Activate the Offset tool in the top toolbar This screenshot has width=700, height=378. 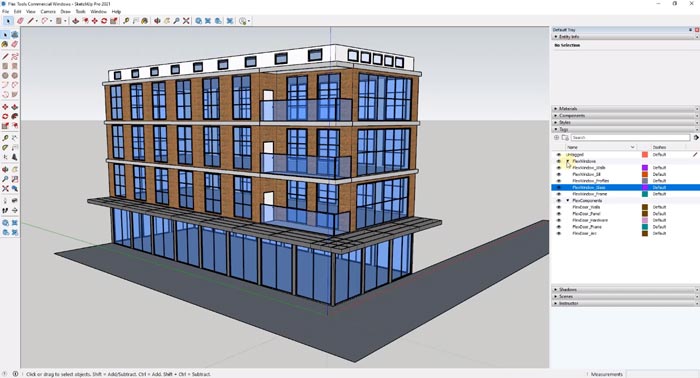click(x=85, y=21)
